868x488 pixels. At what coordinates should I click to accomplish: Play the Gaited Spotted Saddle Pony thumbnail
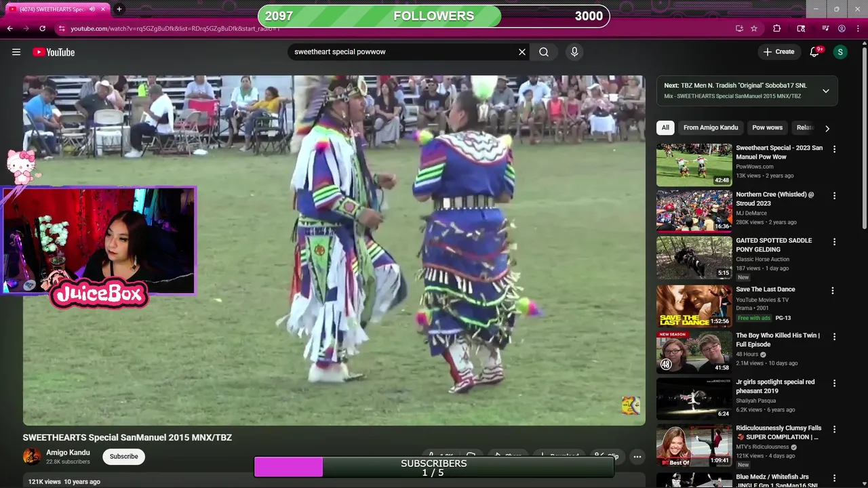point(694,257)
